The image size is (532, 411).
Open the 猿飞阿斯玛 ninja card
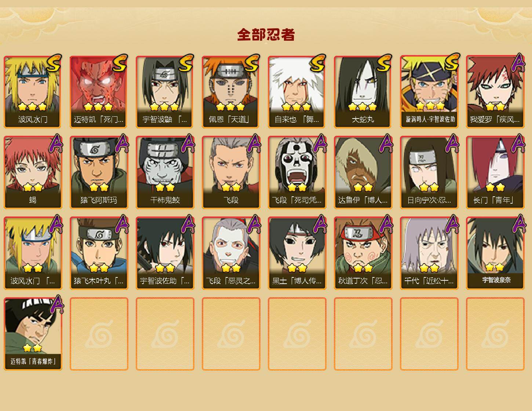point(99,172)
